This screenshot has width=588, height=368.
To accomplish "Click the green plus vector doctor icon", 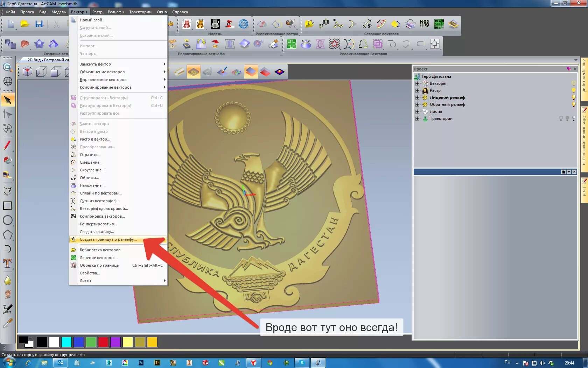I will pos(291,44).
